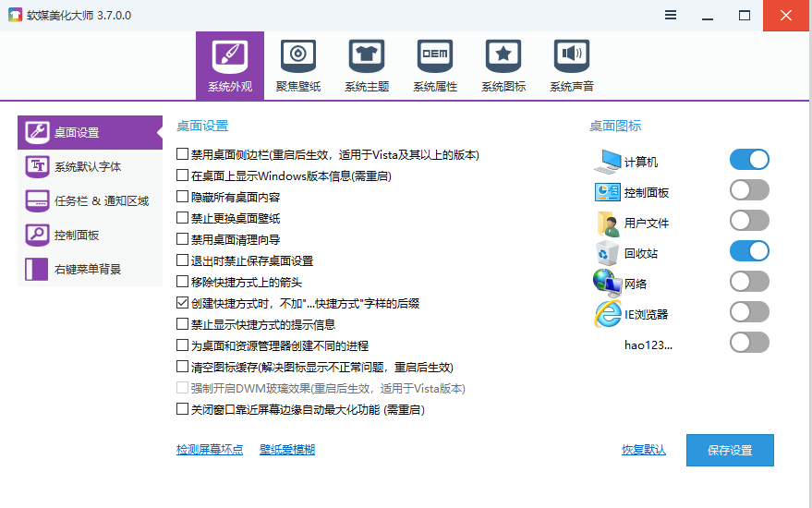The height and width of the screenshot is (508, 812).
Task: Turn off the 回收站 switch
Action: pyautogui.click(x=749, y=251)
